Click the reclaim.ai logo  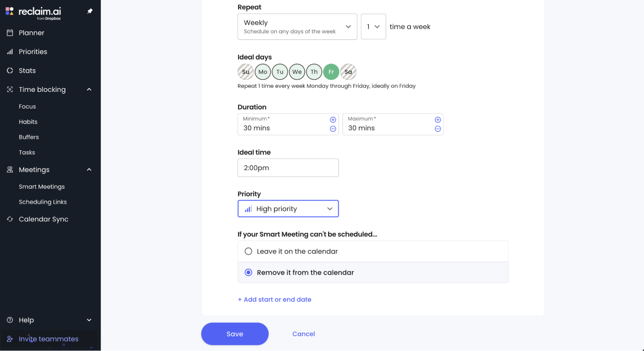coord(33,13)
